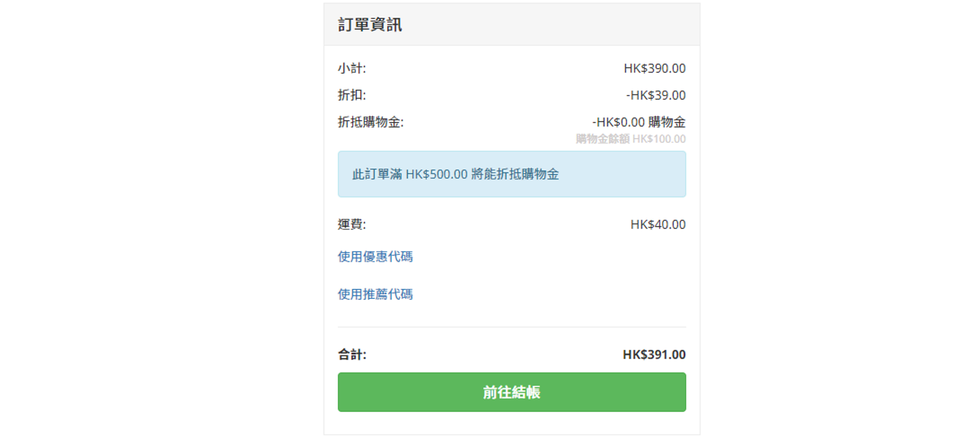This screenshot has width=980, height=437.
Task: Click the divider line above 合計
Action: click(511, 327)
